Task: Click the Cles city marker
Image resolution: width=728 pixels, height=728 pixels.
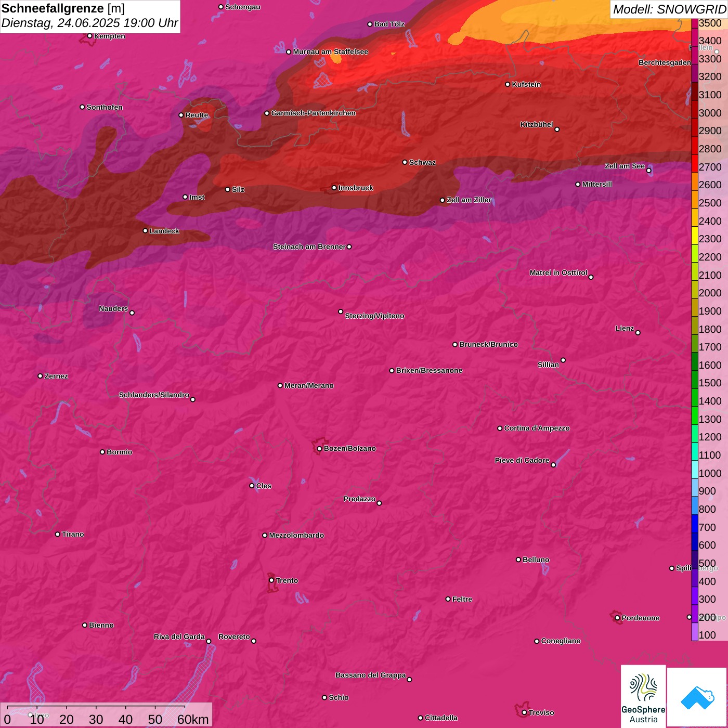Action: click(x=252, y=486)
